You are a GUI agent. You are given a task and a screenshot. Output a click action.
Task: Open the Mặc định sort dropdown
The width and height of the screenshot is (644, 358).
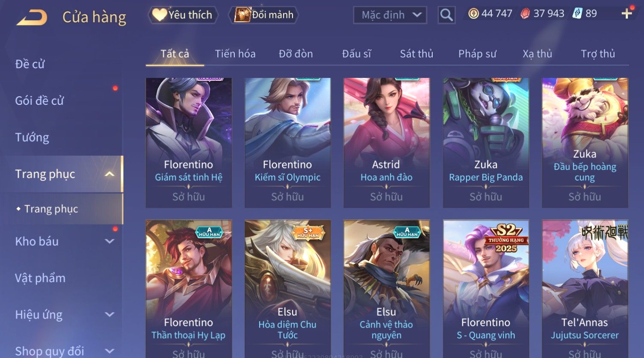[x=390, y=15]
